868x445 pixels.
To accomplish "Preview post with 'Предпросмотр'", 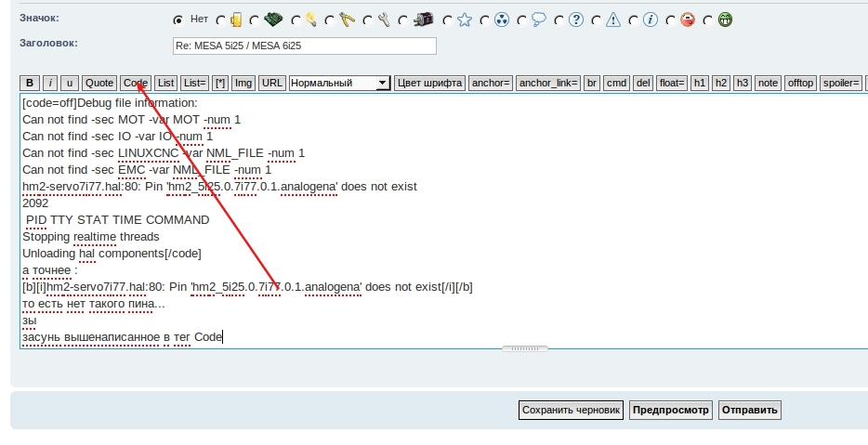I will (x=670, y=410).
